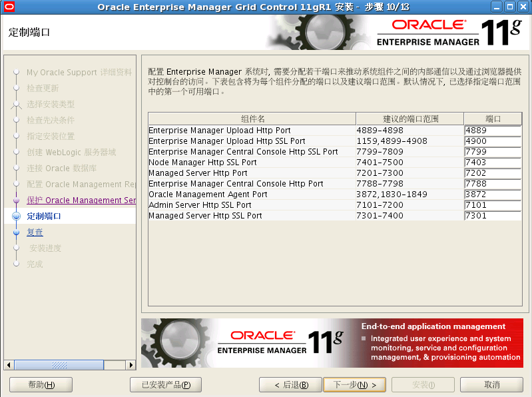Select Enterprise Manager Central Console Http SSL Port row name
Viewport: 532px width, 397px height.
(243, 152)
